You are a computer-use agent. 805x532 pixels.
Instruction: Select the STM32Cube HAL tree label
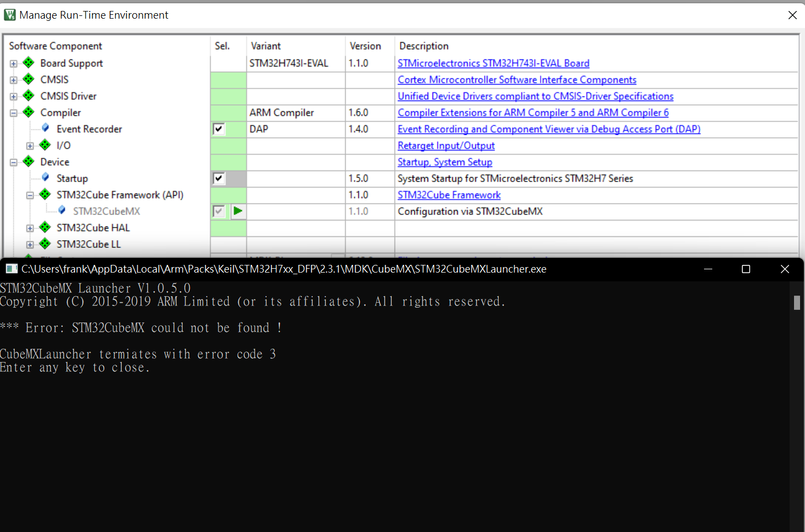tap(93, 228)
